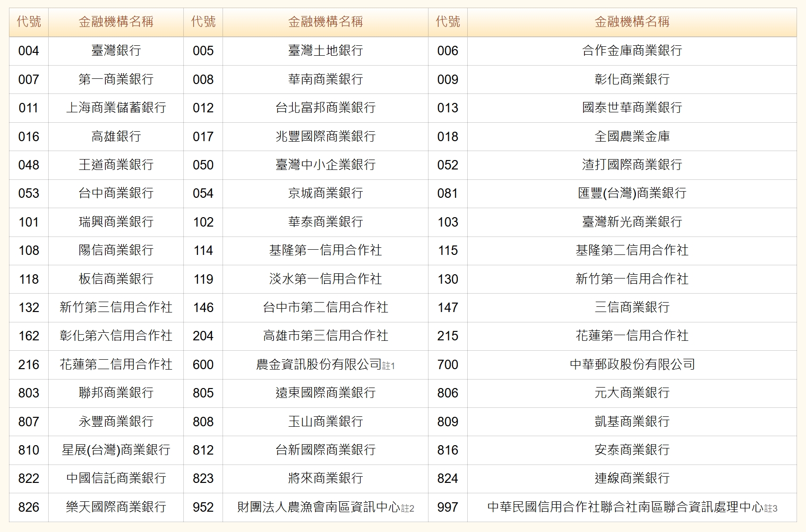Click the 註2 footnote beside 財團法人農漁會南區資訊中心

(408, 508)
